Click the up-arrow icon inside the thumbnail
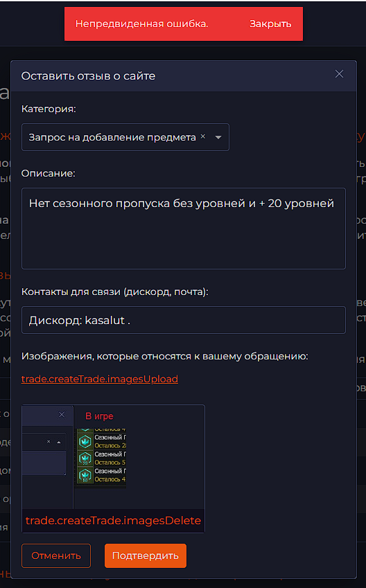The width and height of the screenshot is (366, 588). pos(58,442)
